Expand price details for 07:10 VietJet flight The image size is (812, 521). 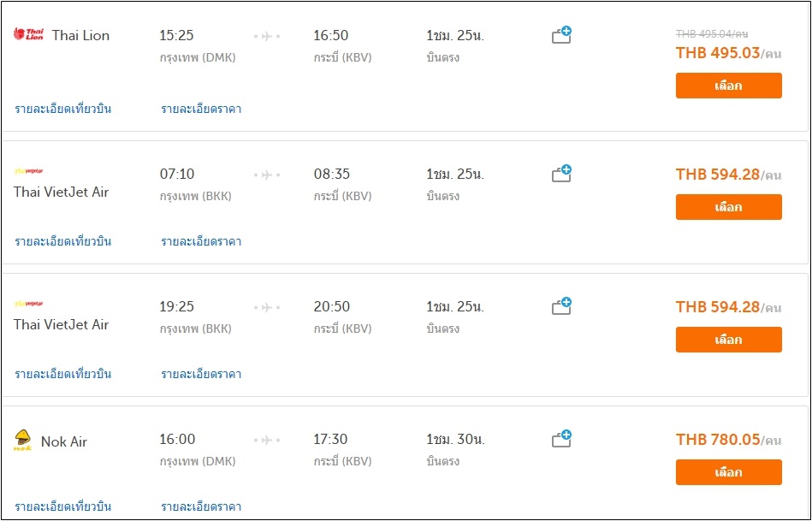(x=201, y=241)
